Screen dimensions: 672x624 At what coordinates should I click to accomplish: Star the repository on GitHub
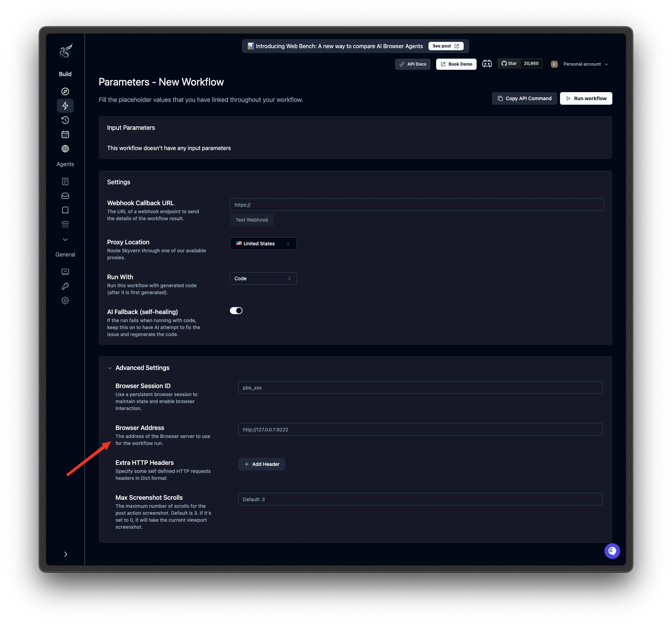[x=509, y=63]
